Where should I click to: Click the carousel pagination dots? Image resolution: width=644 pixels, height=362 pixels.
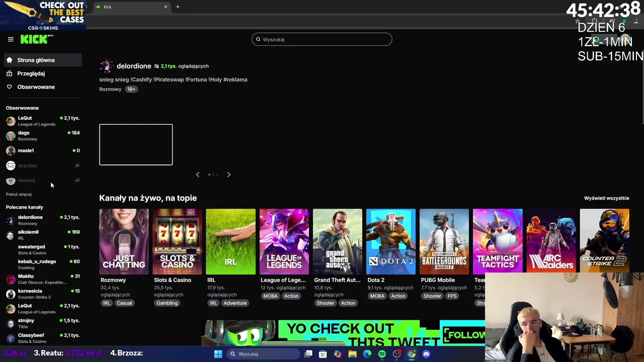coord(213,174)
